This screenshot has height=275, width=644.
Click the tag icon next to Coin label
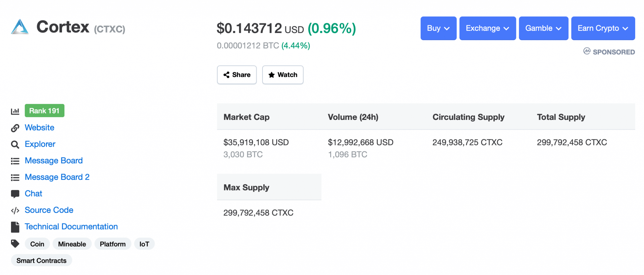coord(15,243)
